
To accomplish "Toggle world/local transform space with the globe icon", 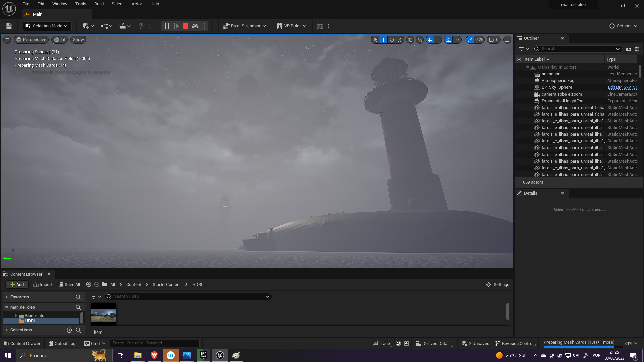I will (x=410, y=40).
